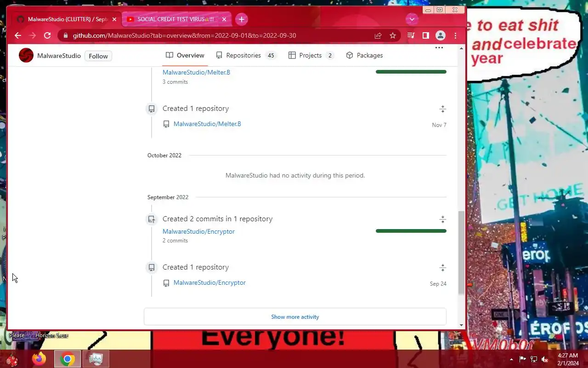Open the browser side panel icon
Viewport: 588px width, 368px height.
[x=425, y=35]
